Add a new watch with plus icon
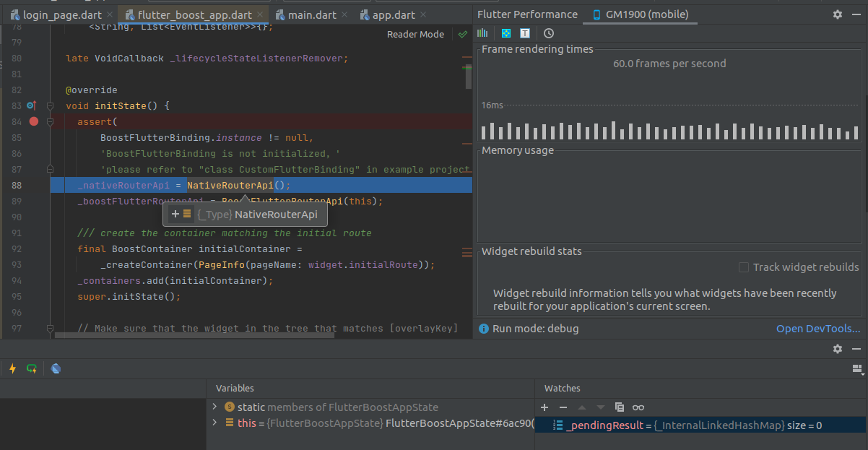The image size is (868, 450). point(545,407)
